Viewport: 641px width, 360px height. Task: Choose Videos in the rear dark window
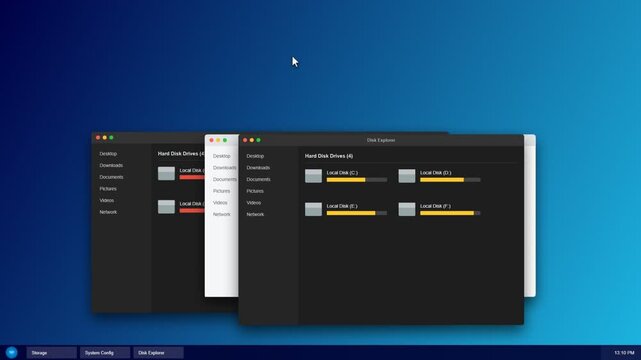point(107,200)
